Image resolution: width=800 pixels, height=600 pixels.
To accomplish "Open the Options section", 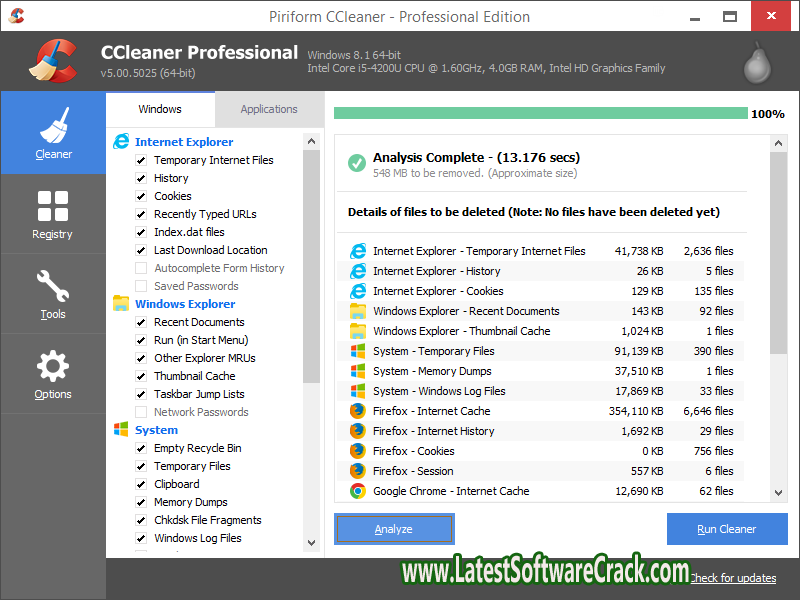I will coord(53,375).
